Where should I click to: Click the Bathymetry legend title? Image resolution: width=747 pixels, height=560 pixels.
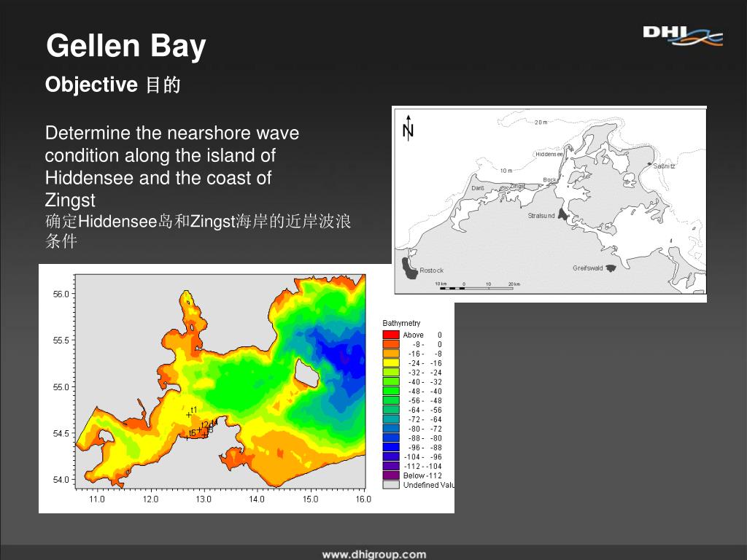(x=401, y=323)
